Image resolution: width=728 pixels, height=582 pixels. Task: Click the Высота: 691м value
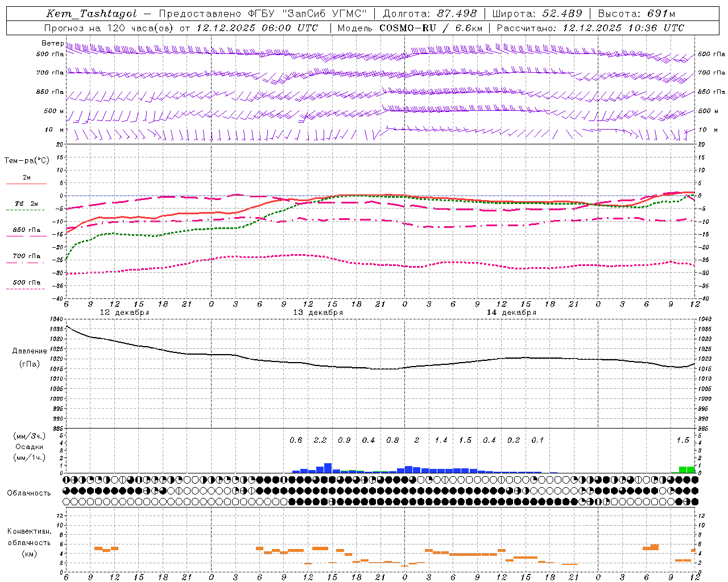[x=636, y=14]
